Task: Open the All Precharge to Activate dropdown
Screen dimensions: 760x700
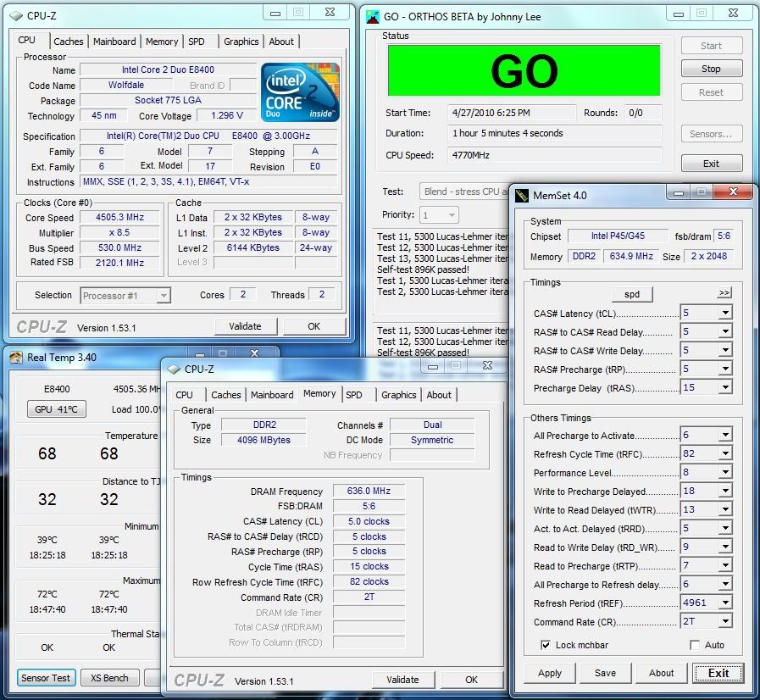Action: [x=725, y=435]
